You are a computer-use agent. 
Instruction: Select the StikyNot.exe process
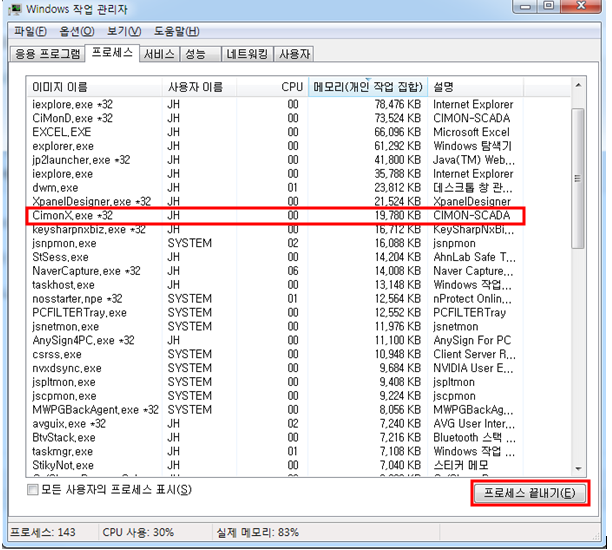(275, 465)
